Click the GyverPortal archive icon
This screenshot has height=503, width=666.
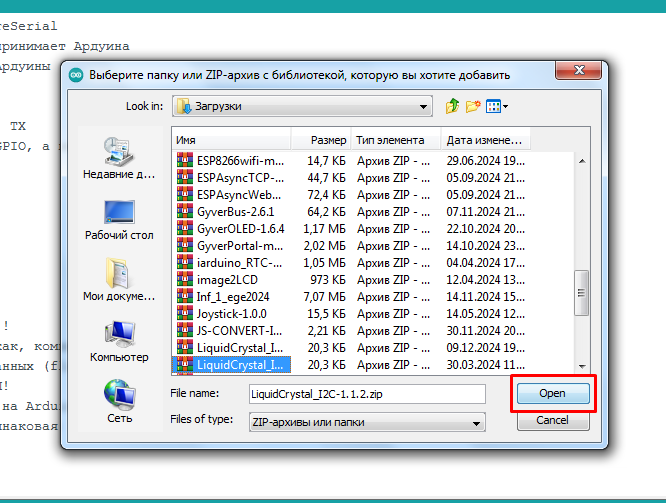click(185, 246)
